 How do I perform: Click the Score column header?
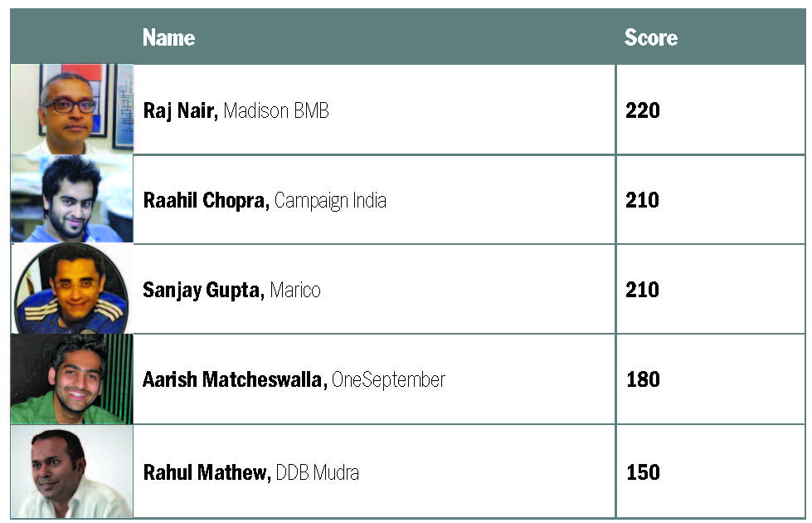[x=650, y=38]
